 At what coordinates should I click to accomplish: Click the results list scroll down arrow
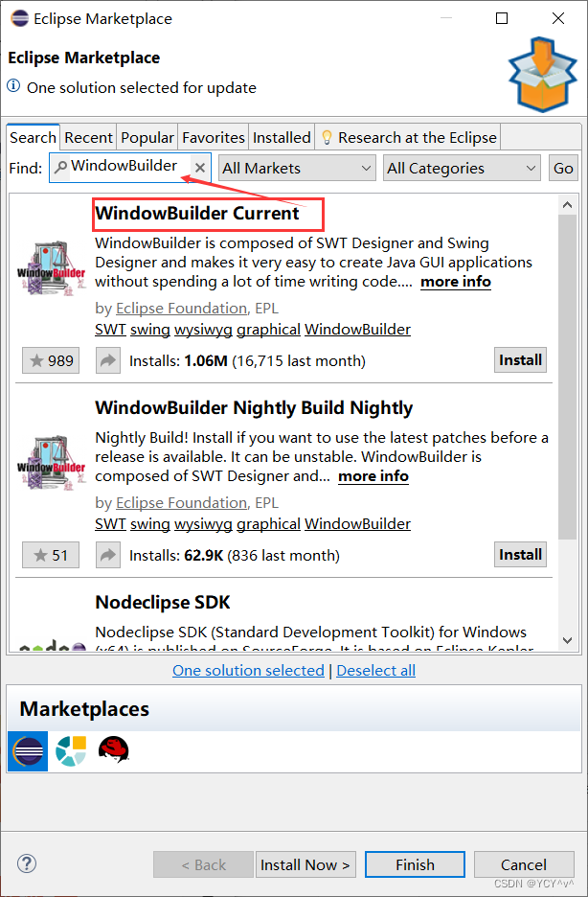[x=568, y=640]
